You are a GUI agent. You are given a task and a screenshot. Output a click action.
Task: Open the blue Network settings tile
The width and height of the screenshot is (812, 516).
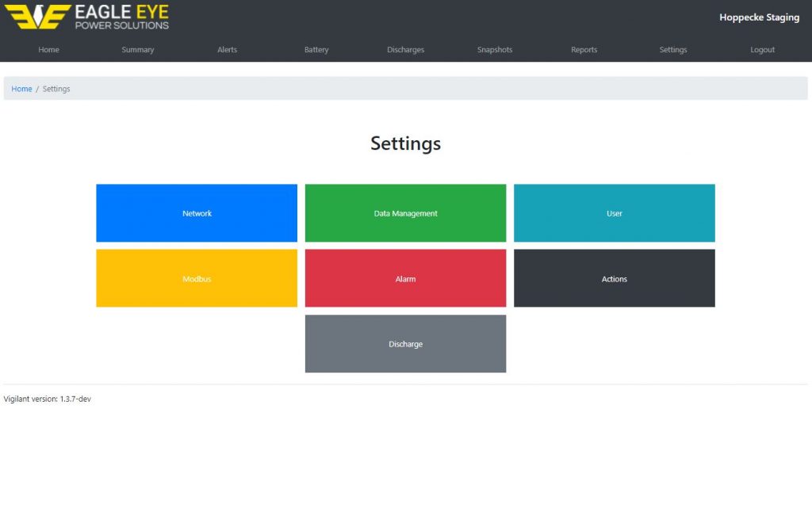pyautogui.click(x=197, y=213)
